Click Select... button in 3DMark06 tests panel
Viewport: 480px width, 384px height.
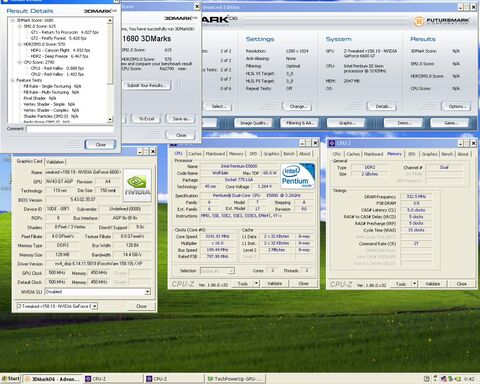click(218, 107)
